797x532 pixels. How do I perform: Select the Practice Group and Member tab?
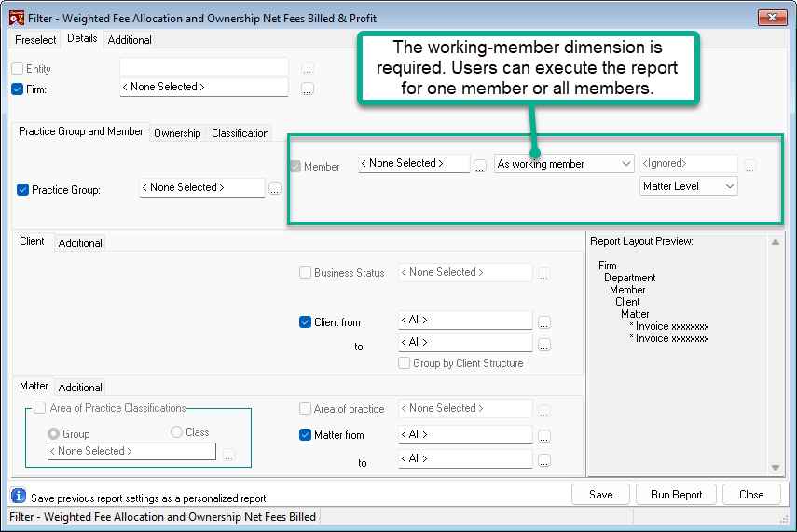[x=81, y=131]
